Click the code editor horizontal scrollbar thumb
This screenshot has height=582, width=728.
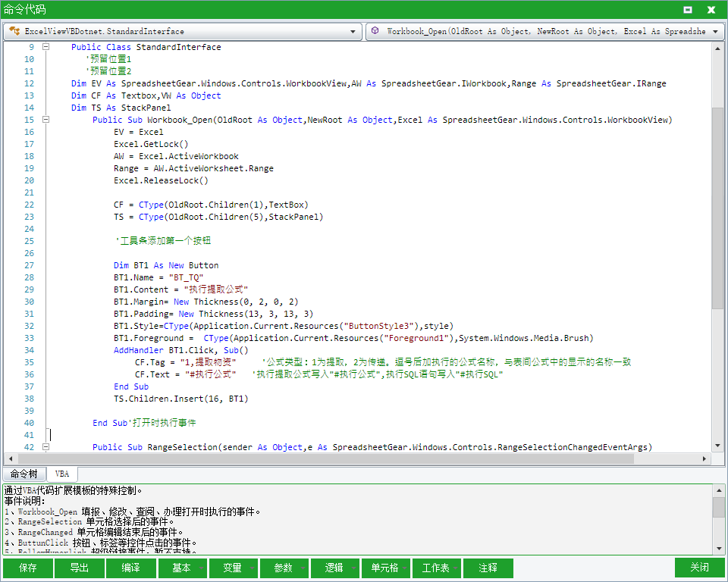click(x=326, y=458)
